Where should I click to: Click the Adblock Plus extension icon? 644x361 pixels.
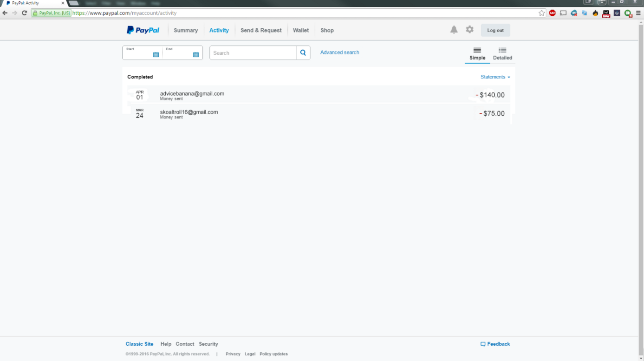[552, 13]
